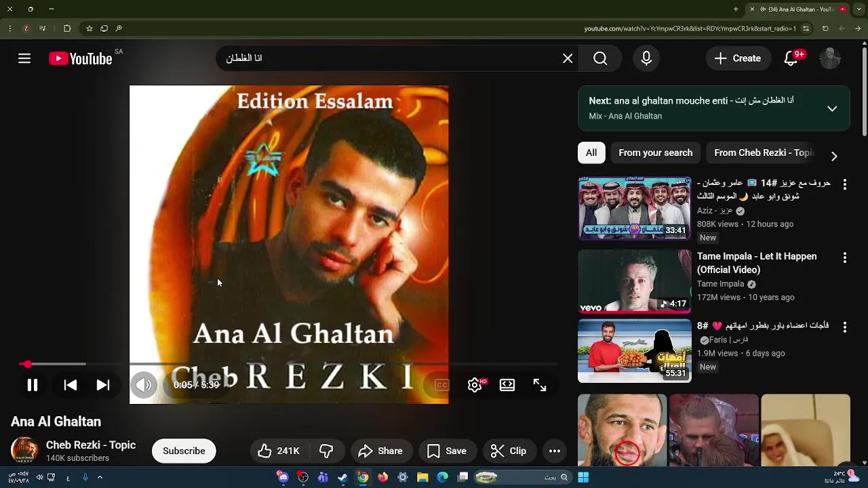Screen dimensions: 868x488
Task: Skip to next track
Action: click(103, 385)
